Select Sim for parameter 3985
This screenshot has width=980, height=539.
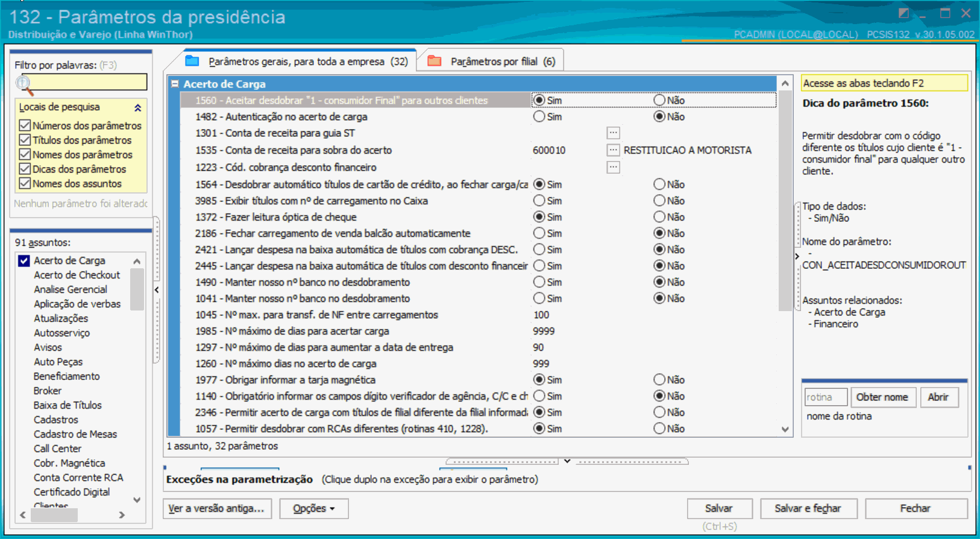[x=539, y=200]
